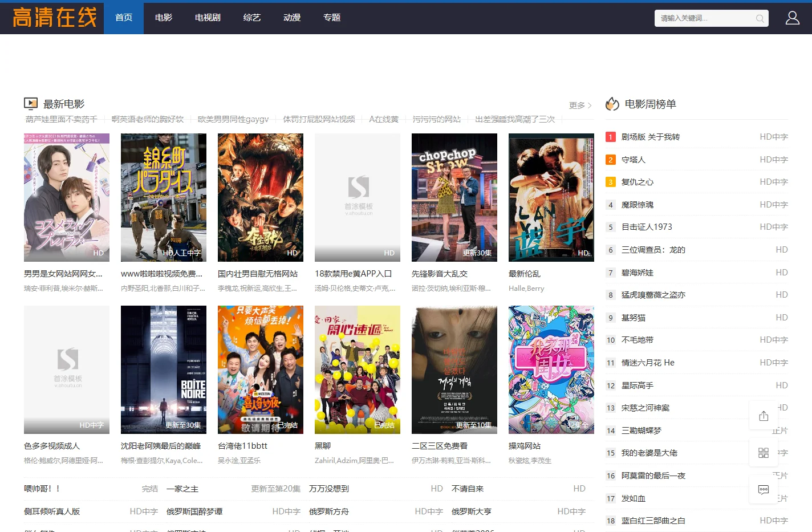Go to the 专题 navigation tab

click(332, 18)
